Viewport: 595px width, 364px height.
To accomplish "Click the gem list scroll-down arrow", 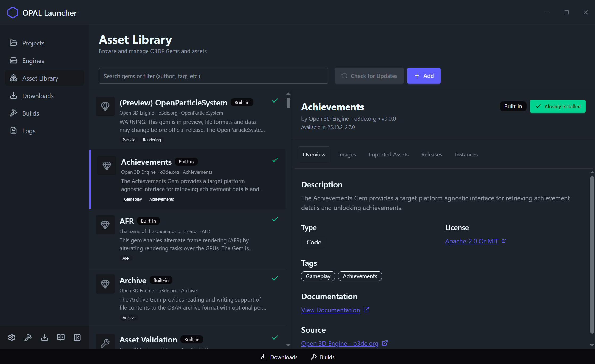I will pyautogui.click(x=288, y=345).
